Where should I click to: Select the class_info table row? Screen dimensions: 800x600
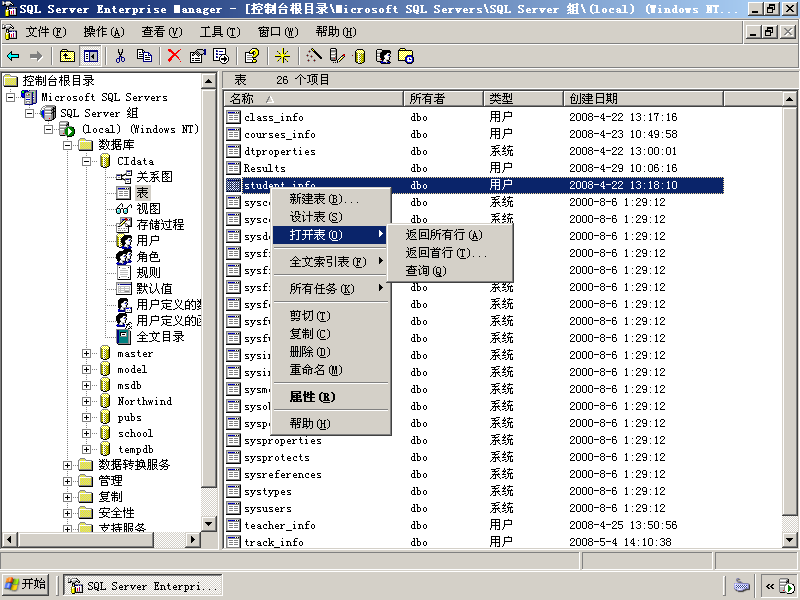point(474,117)
